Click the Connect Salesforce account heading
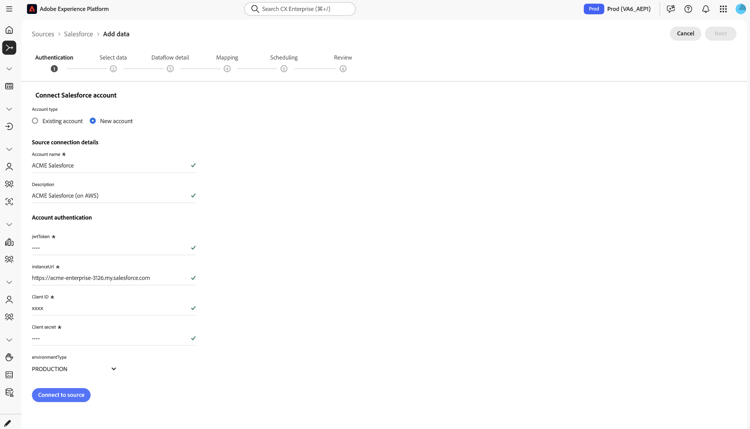Image resolution: width=750 pixels, height=429 pixels. click(76, 95)
